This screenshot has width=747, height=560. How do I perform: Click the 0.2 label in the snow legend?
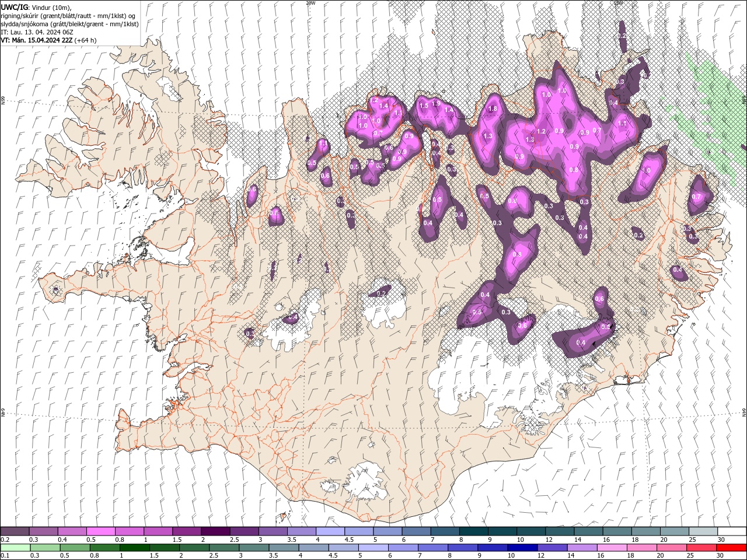[x=5, y=540]
